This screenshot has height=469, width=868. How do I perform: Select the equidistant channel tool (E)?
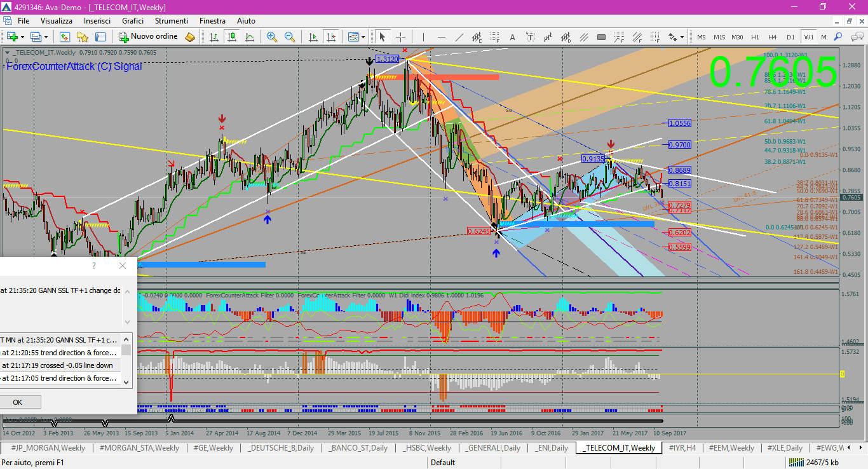477,37
